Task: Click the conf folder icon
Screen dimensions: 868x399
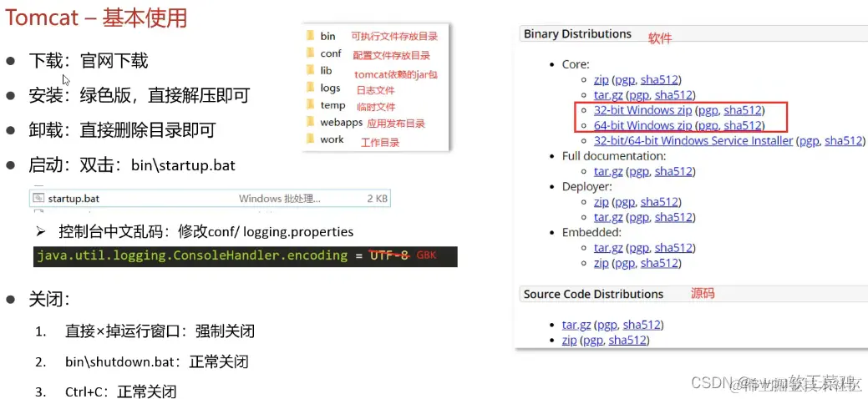Action: [x=310, y=53]
